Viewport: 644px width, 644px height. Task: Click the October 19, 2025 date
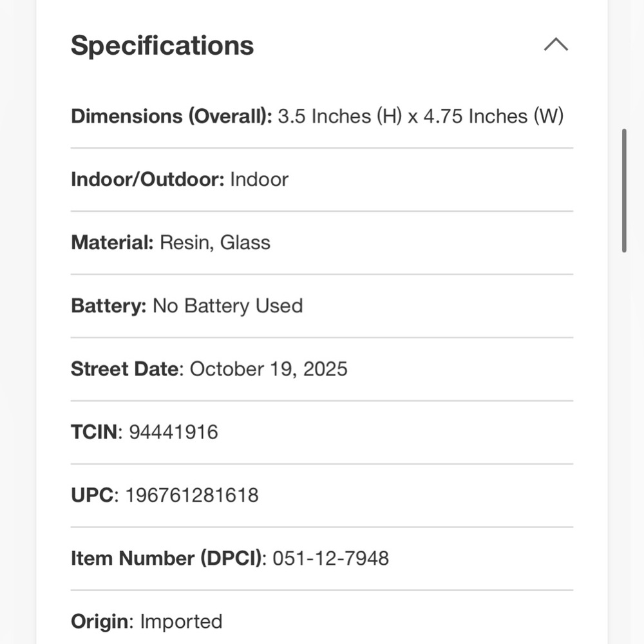tap(269, 369)
